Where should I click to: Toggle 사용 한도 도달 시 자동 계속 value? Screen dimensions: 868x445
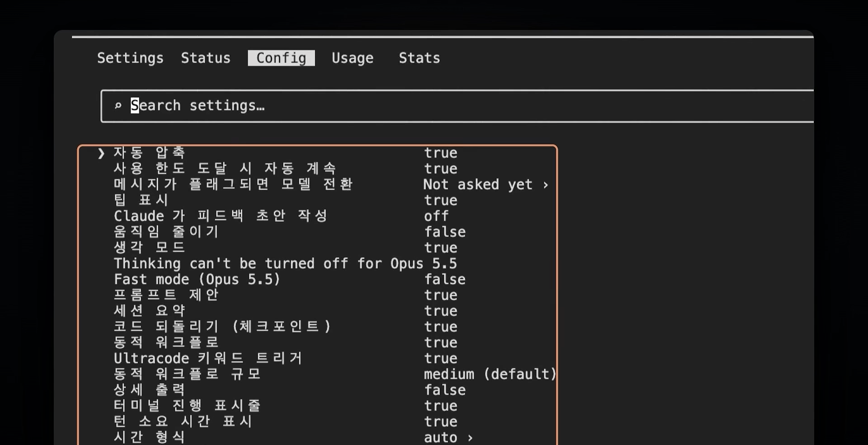click(x=441, y=169)
